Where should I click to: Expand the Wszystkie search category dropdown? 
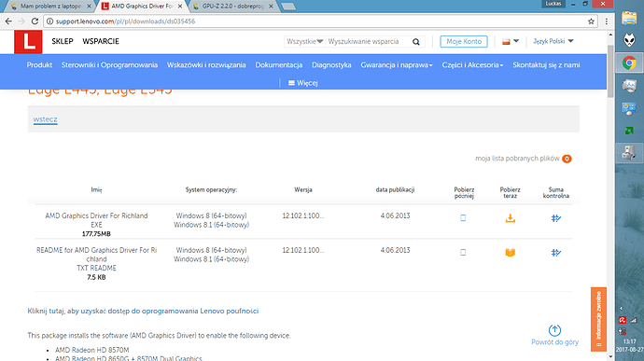click(305, 41)
